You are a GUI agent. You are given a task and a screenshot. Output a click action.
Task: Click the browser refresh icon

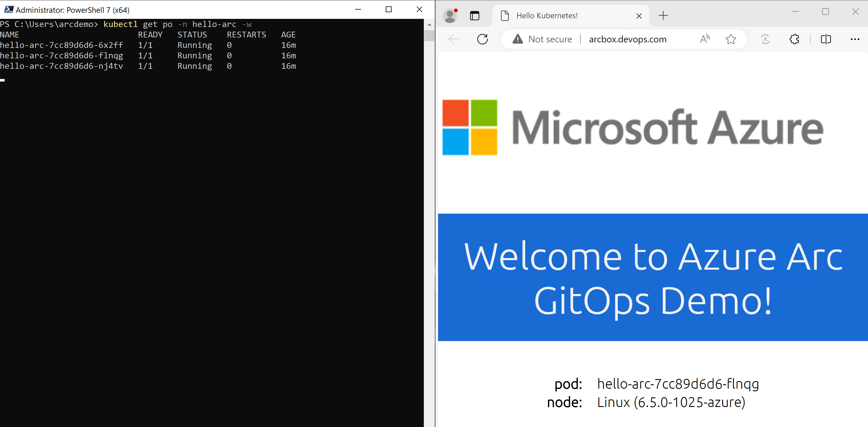(x=482, y=39)
